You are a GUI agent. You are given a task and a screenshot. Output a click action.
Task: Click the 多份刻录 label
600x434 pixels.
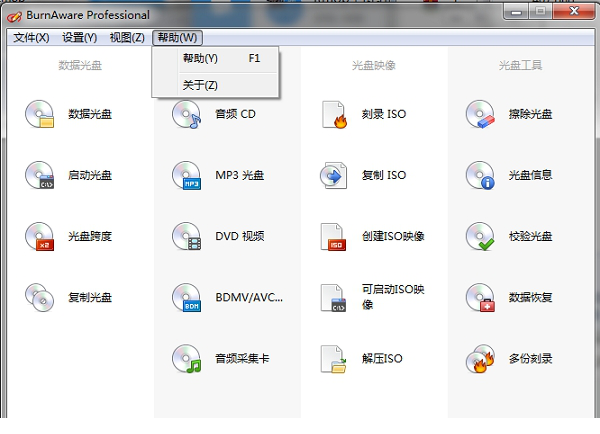click(530, 359)
